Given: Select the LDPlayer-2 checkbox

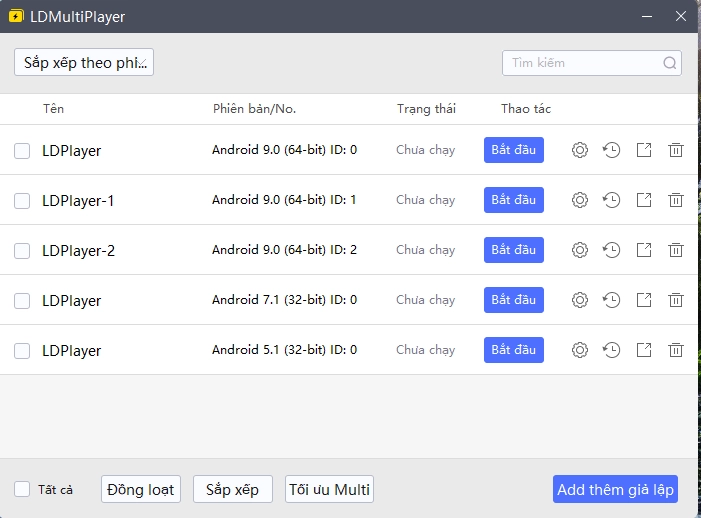Looking at the screenshot, I should point(22,251).
